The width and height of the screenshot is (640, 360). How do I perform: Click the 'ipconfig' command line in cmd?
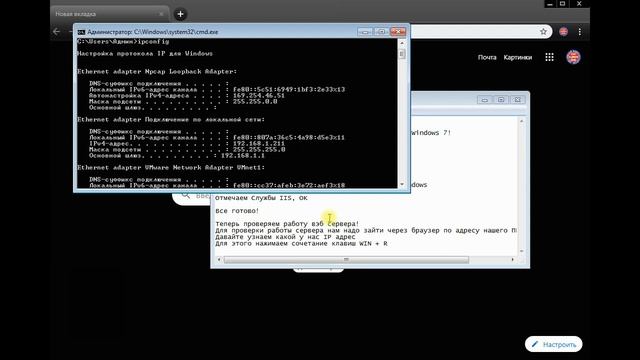click(123, 42)
